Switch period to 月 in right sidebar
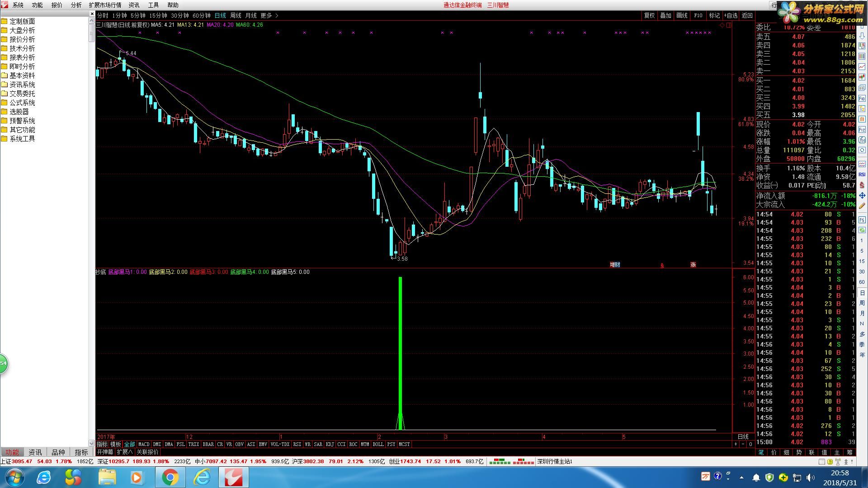The image size is (868, 488). [862, 313]
